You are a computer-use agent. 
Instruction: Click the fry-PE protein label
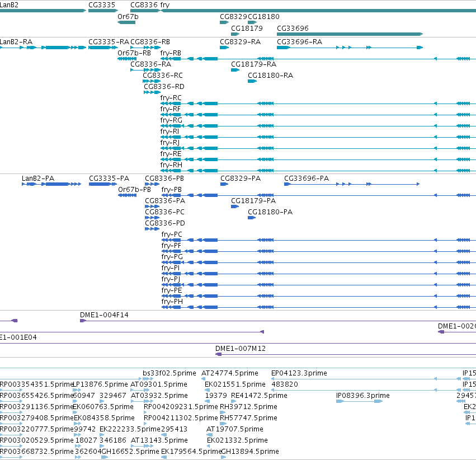click(x=172, y=290)
